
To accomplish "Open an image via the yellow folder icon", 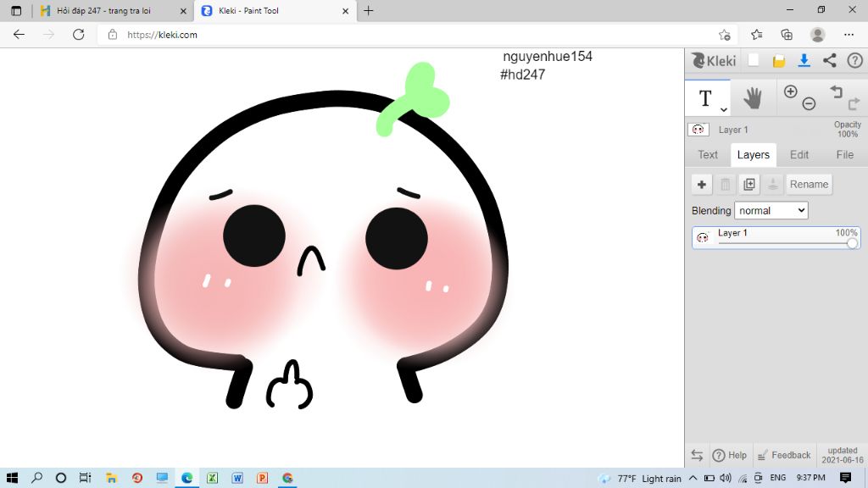I will [x=779, y=61].
